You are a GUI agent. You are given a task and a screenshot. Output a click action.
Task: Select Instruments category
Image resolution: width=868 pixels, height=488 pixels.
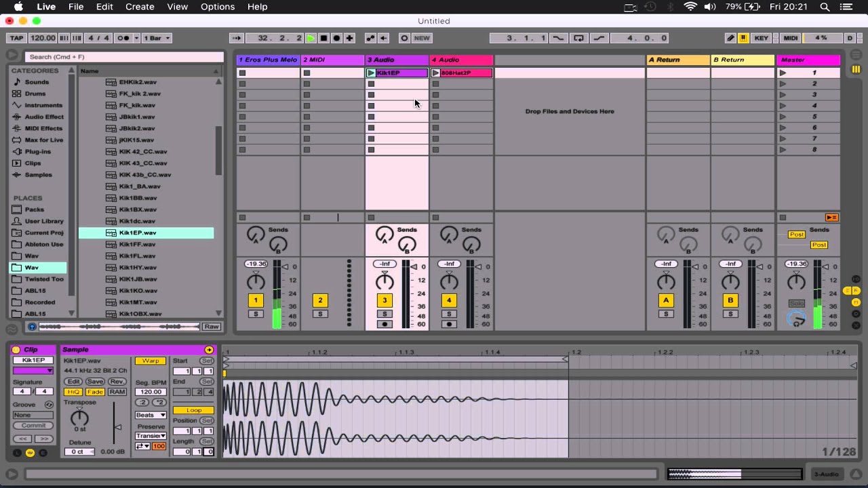click(x=43, y=105)
